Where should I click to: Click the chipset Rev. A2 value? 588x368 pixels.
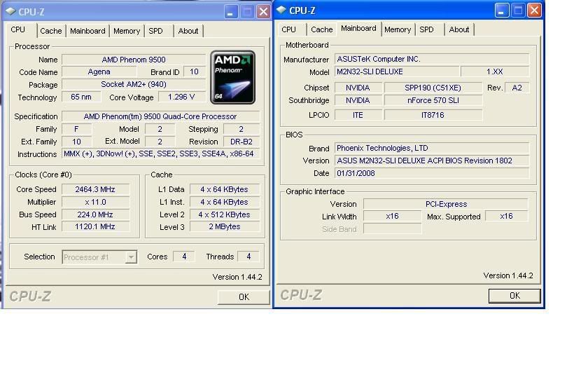click(x=517, y=88)
